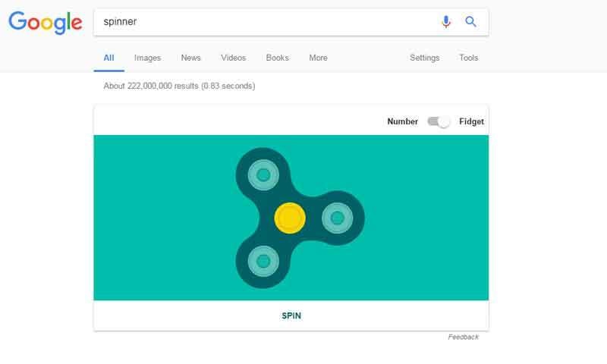Click the blue magnifying glass search icon

pyautogui.click(x=470, y=22)
